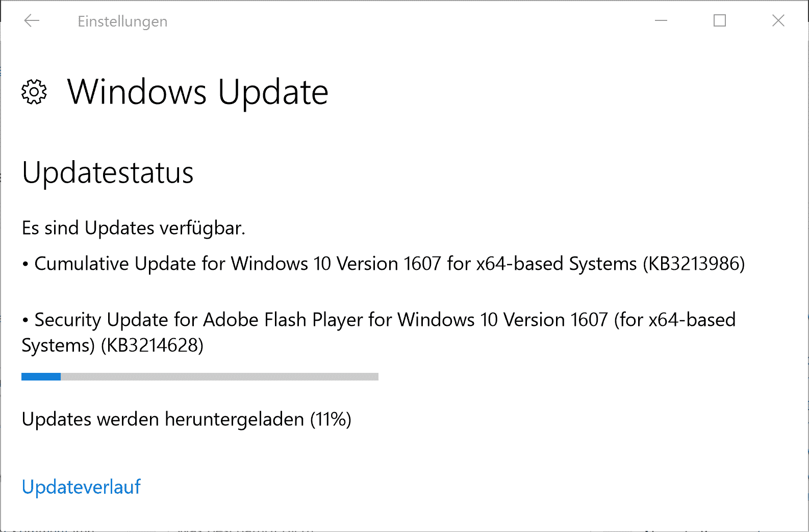Go back using the arrow in title bar
Screen dimensions: 809x532
click(x=32, y=20)
